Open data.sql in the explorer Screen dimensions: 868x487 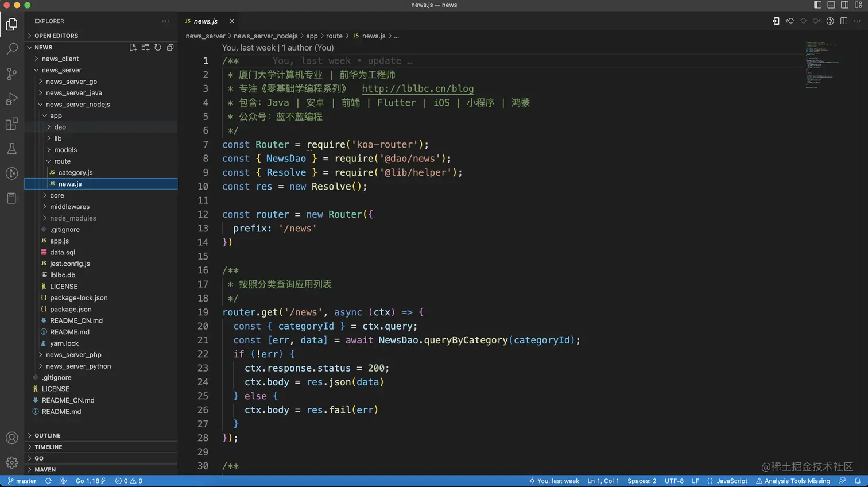[x=100, y=252]
